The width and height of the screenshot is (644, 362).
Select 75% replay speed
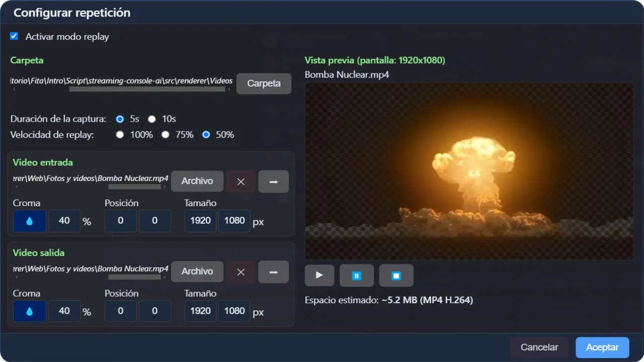point(166,134)
